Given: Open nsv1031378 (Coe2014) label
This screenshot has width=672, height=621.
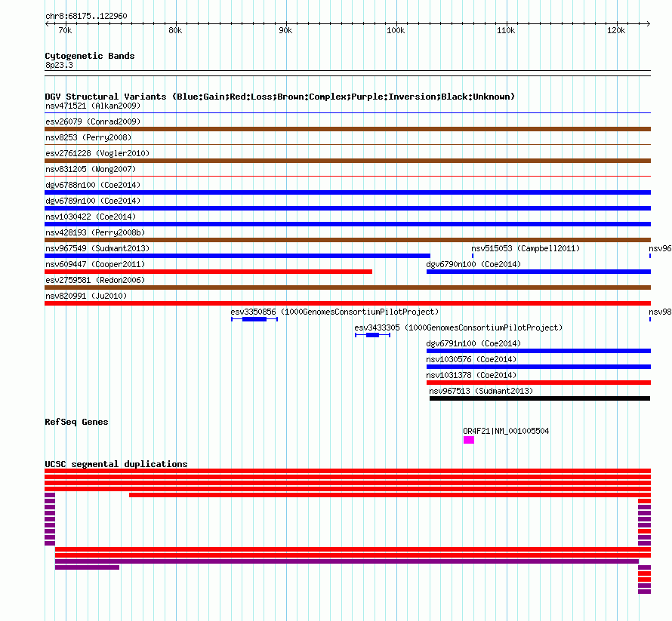Looking at the screenshot, I should (x=471, y=375).
